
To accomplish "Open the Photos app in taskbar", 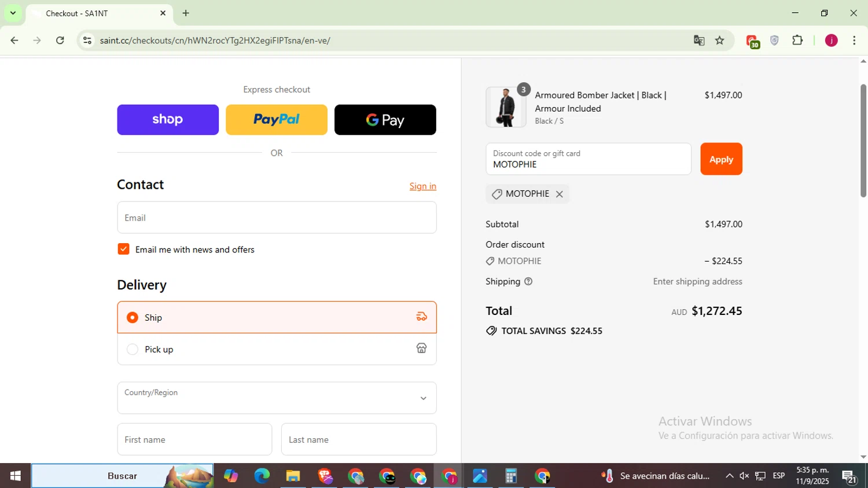I will (x=480, y=476).
